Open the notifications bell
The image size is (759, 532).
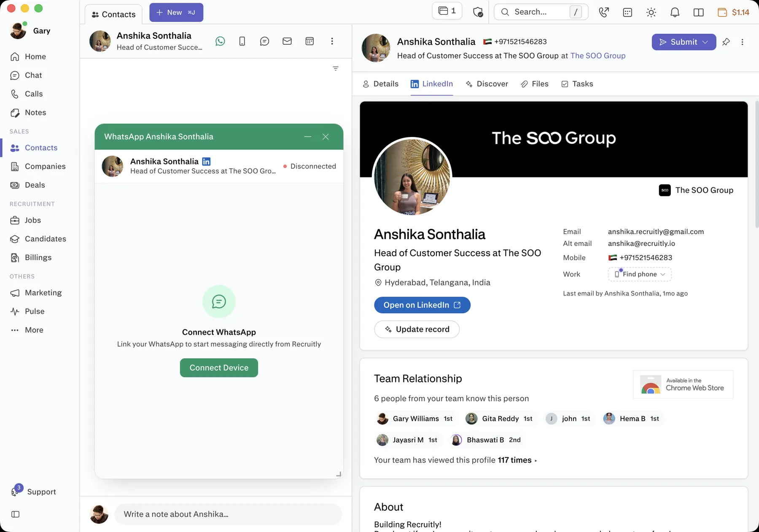675,12
